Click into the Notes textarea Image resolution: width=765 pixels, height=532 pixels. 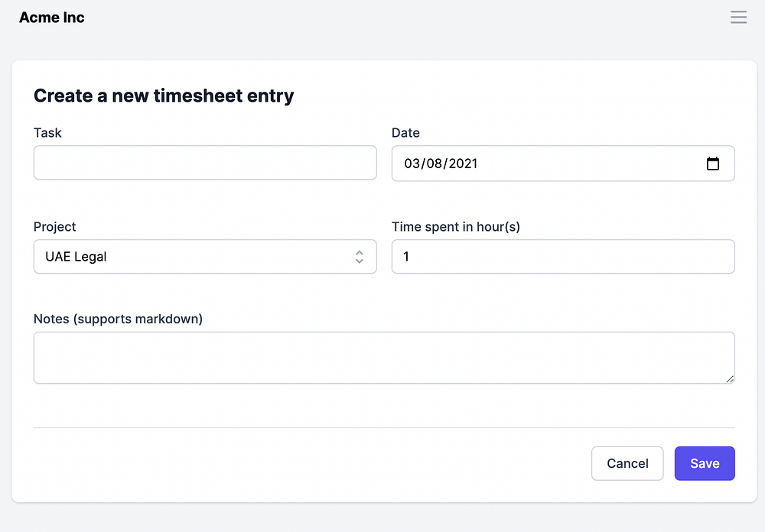[x=384, y=358]
